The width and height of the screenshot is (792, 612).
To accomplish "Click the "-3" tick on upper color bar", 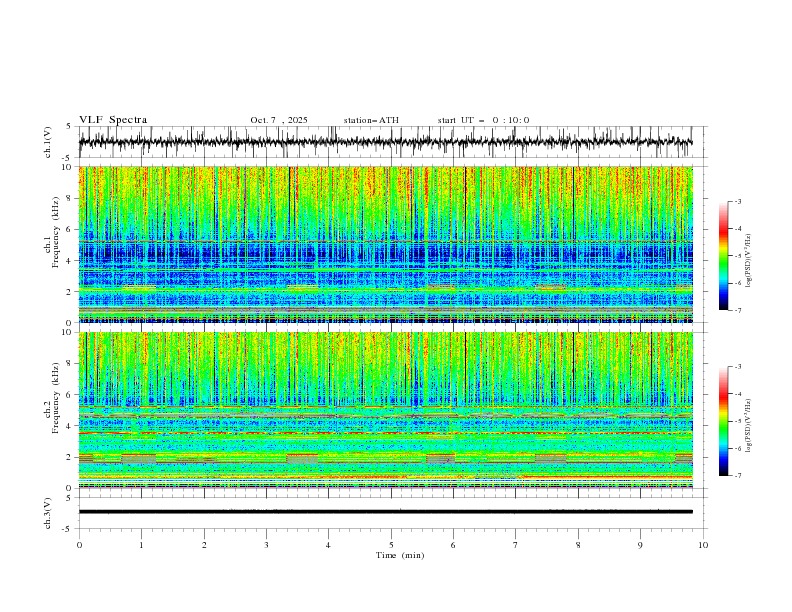I will 737,201.
